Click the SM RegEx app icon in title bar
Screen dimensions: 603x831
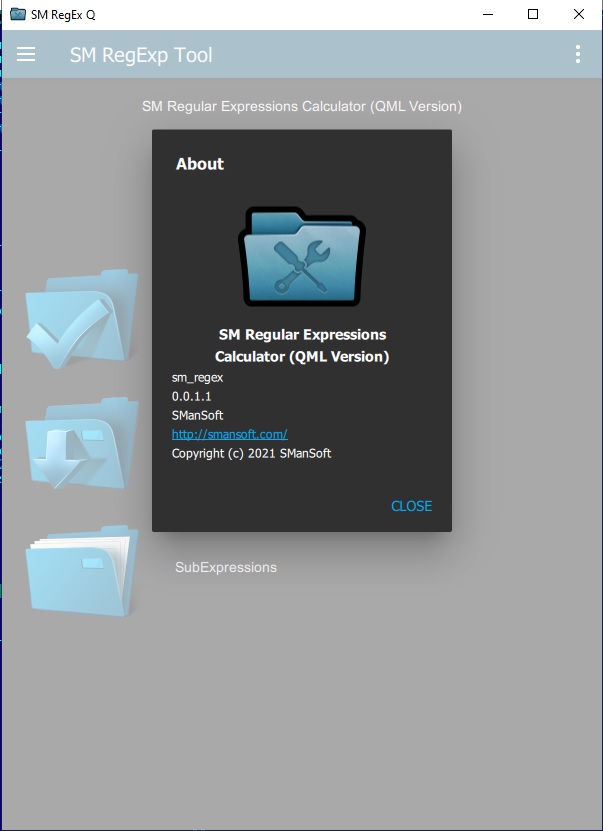pyautogui.click(x=17, y=14)
